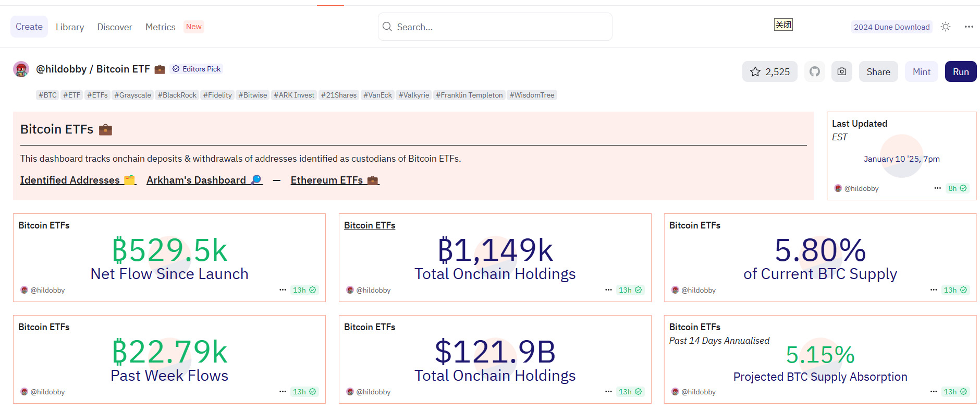Click the ₿529.5k net flow value
Viewport: 980px width, 410px height.
point(169,250)
